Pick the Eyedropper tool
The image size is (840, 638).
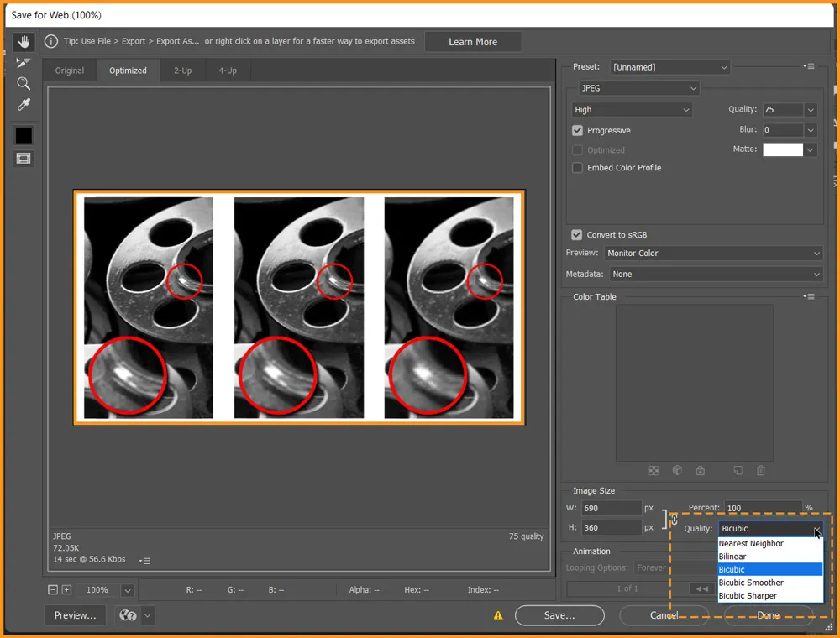point(24,104)
